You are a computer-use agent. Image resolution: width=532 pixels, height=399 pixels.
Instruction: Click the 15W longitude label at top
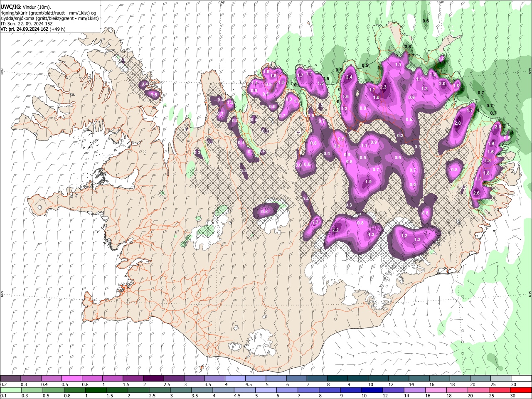pos(440,2)
